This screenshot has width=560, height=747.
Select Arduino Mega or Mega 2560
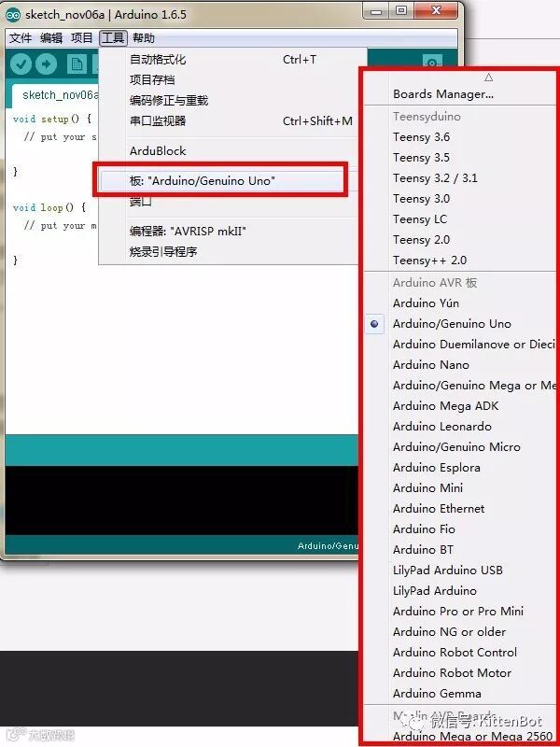click(460, 736)
